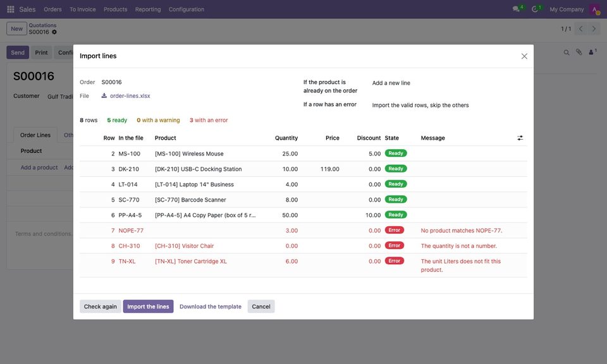
Task: Open the Quotations breadcrumb link
Action: (42, 25)
